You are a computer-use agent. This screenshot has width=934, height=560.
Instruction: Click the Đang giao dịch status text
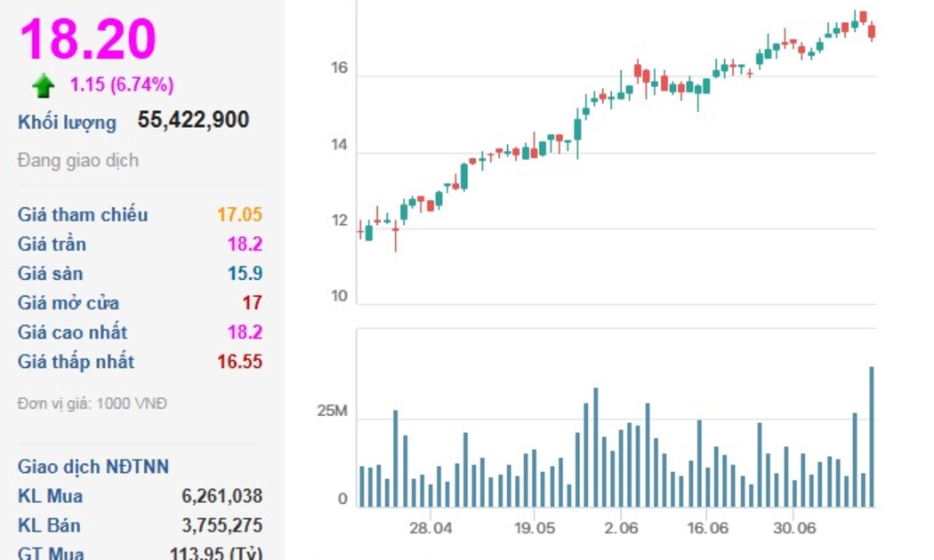pyautogui.click(x=77, y=161)
